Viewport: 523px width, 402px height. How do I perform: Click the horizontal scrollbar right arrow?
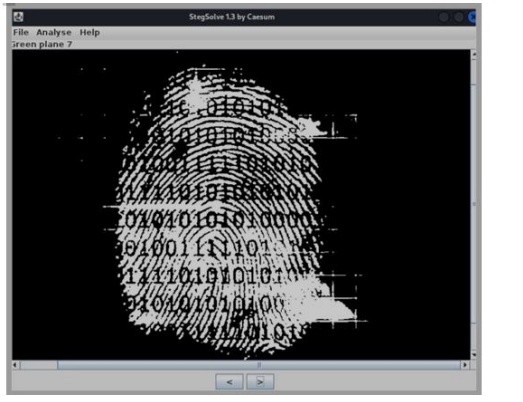click(465, 365)
